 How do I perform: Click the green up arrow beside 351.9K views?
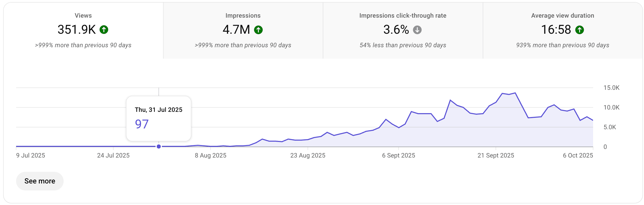(x=103, y=30)
